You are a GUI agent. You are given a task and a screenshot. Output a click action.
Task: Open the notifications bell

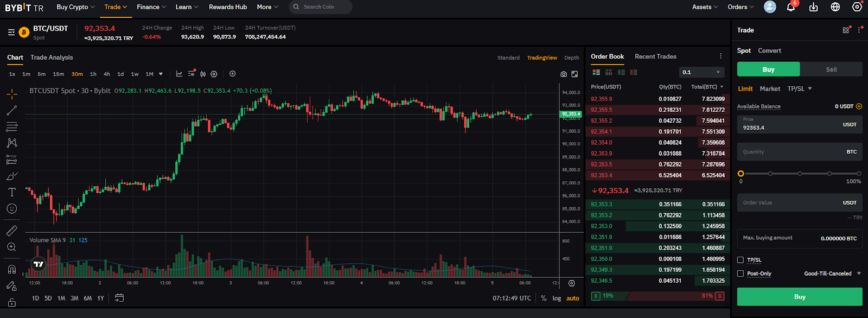click(x=791, y=7)
